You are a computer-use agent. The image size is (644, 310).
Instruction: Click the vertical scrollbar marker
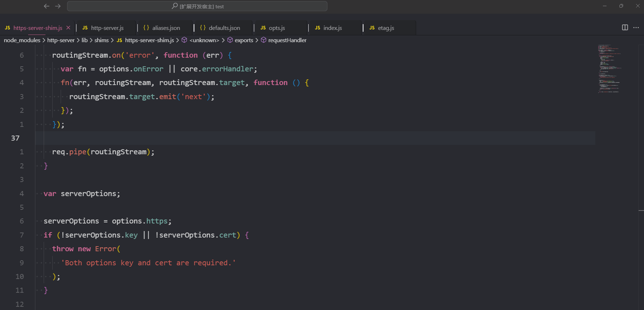pyautogui.click(x=641, y=210)
